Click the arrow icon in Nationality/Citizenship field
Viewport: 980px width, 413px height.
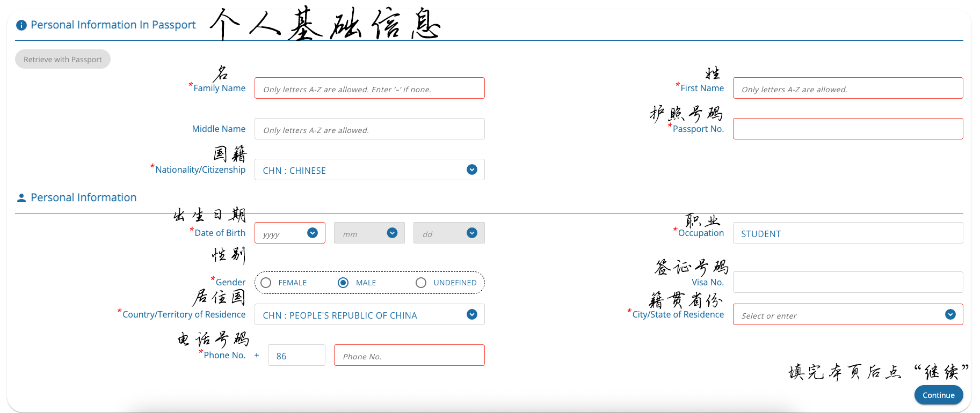pyautogui.click(x=472, y=169)
